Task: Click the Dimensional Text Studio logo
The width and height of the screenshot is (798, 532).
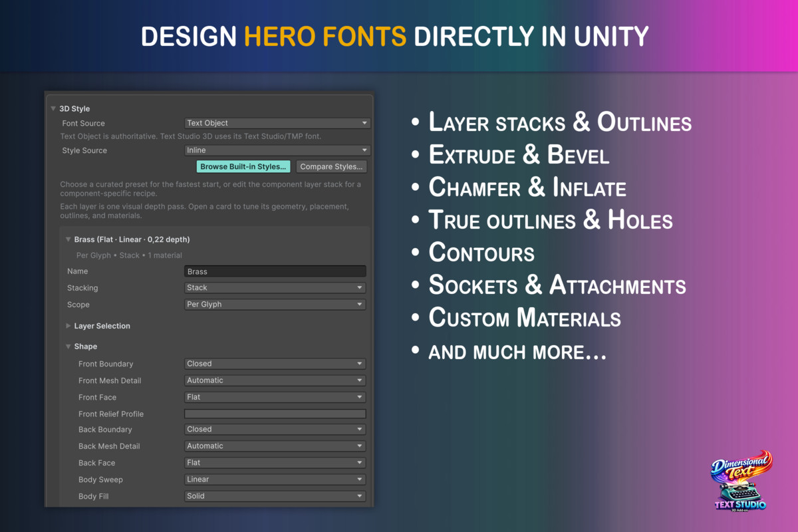Action: tap(740, 482)
